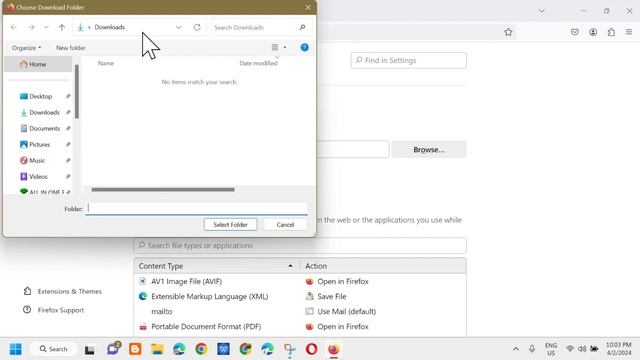Sort by Date modified column
The height and width of the screenshot is (360, 640).
(x=258, y=63)
